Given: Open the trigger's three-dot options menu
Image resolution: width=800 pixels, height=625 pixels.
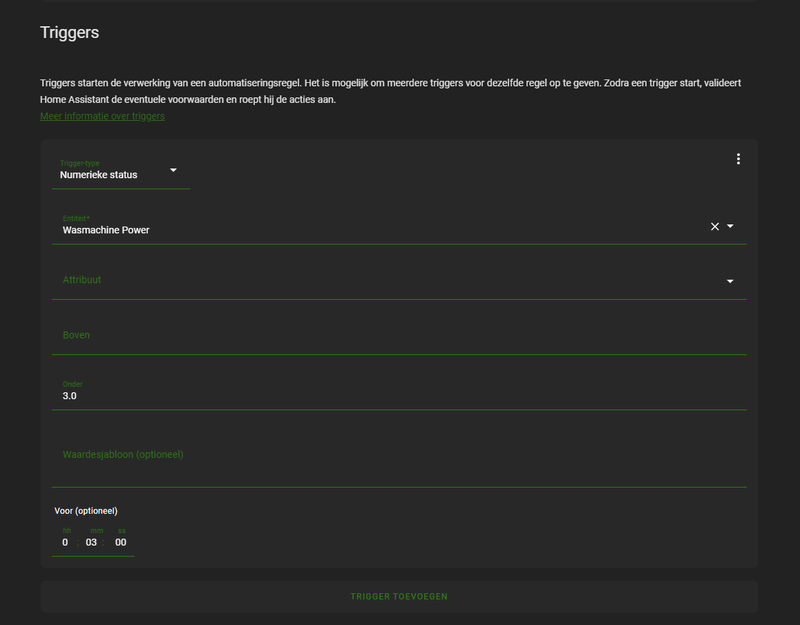Looking at the screenshot, I should click(738, 159).
